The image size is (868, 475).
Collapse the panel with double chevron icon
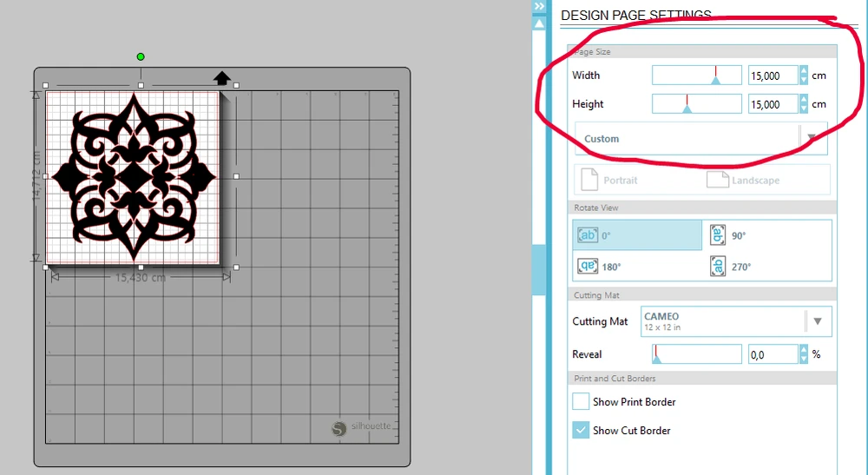[539, 6]
